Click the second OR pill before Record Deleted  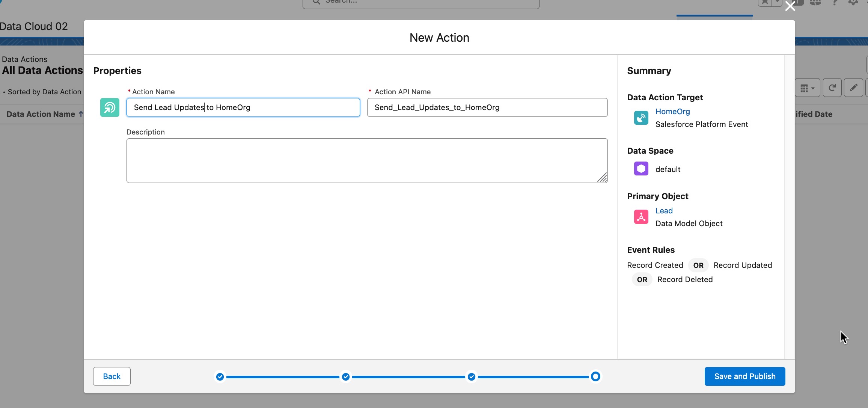click(642, 280)
